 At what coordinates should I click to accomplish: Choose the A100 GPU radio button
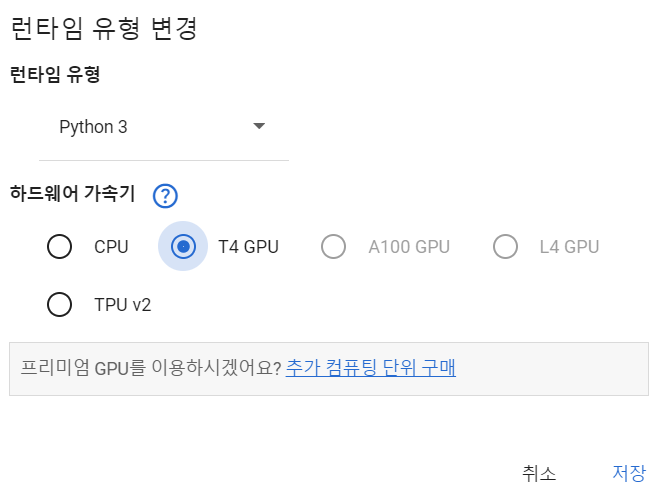333,246
